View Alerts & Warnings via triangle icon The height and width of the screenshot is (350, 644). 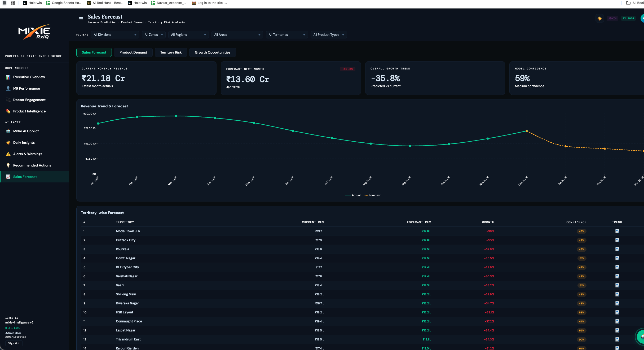[8, 154]
